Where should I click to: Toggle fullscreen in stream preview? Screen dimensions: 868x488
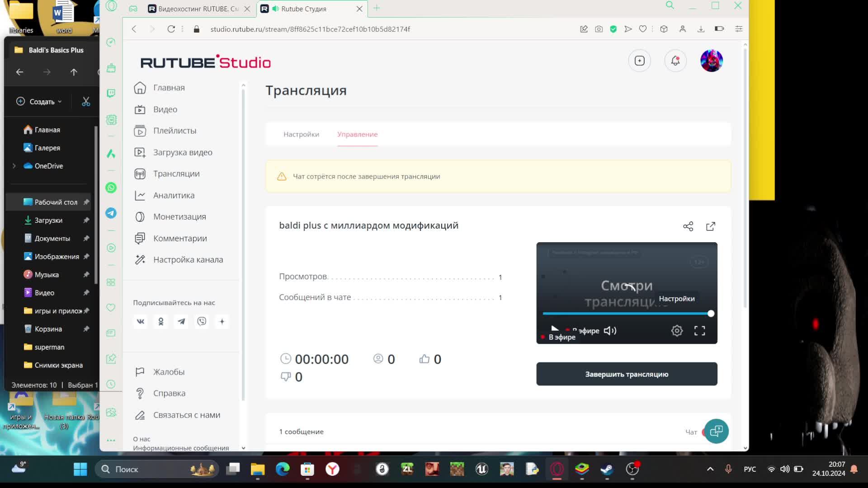(699, 331)
